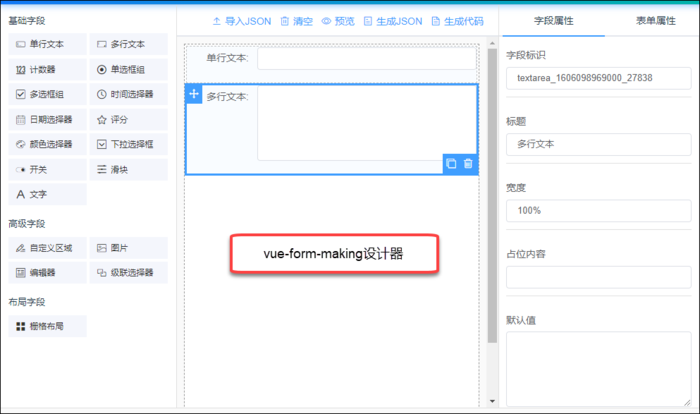Add the 颜色选择器 color picker component
Image resolution: width=700 pixels, height=414 pixels.
click(47, 144)
